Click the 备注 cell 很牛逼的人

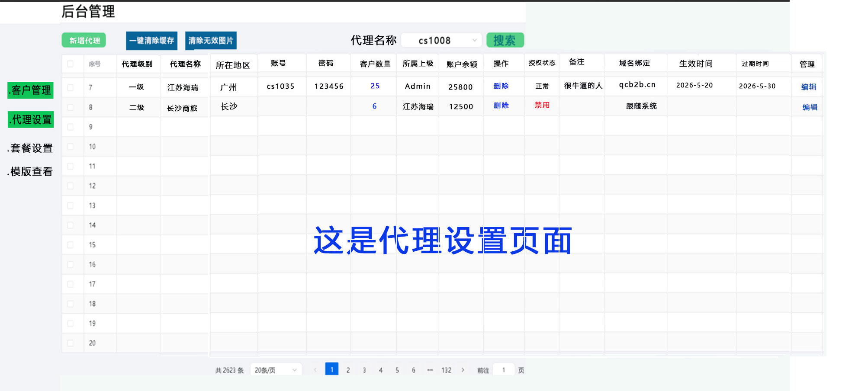click(583, 86)
